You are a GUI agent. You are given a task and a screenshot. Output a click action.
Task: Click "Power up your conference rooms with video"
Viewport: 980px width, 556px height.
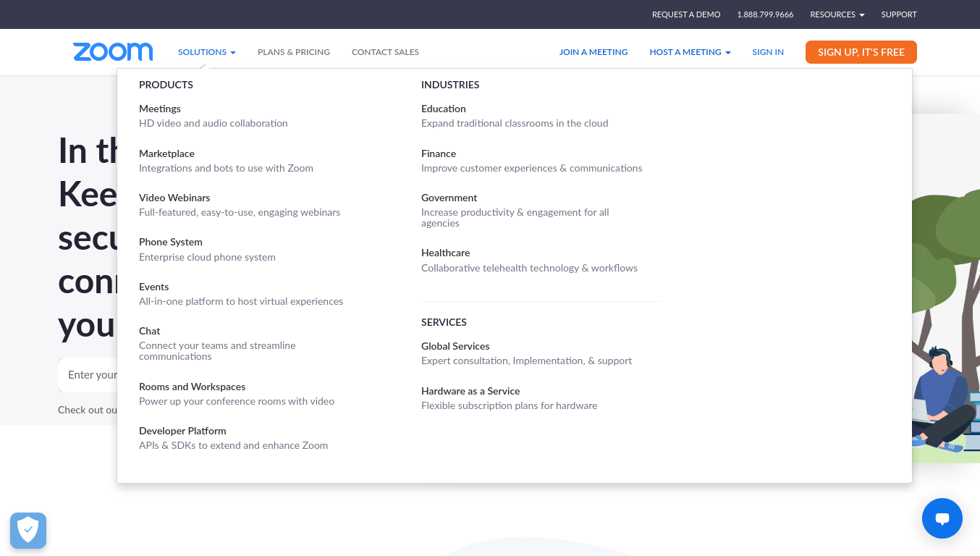[237, 401]
